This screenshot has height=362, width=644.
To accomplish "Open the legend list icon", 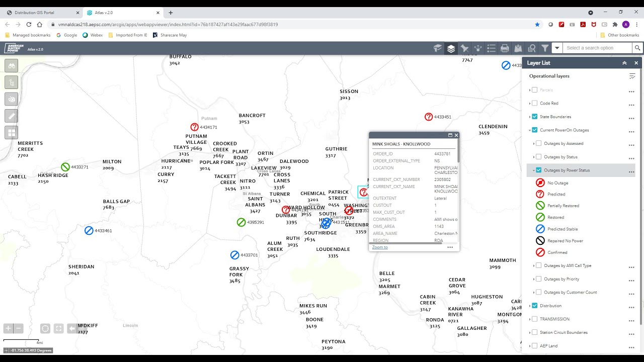I will (492, 48).
